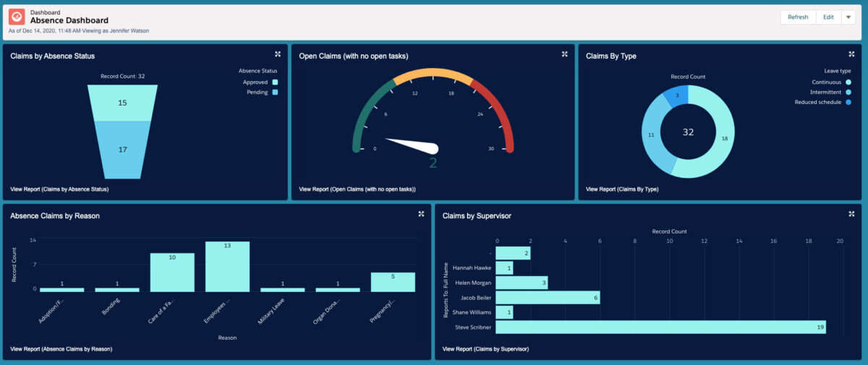The height and width of the screenshot is (365, 868).
Task: Select the Employees bar showing 13 records
Action: click(227, 266)
